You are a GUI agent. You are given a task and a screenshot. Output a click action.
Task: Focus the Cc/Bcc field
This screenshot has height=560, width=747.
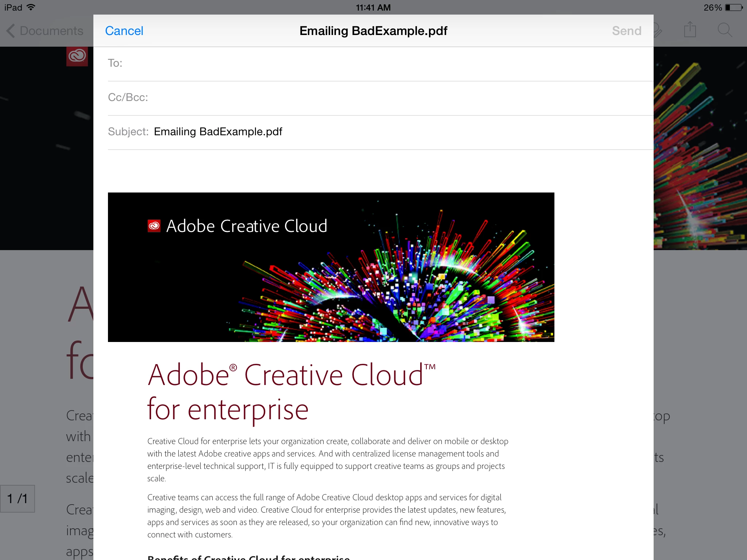365,98
